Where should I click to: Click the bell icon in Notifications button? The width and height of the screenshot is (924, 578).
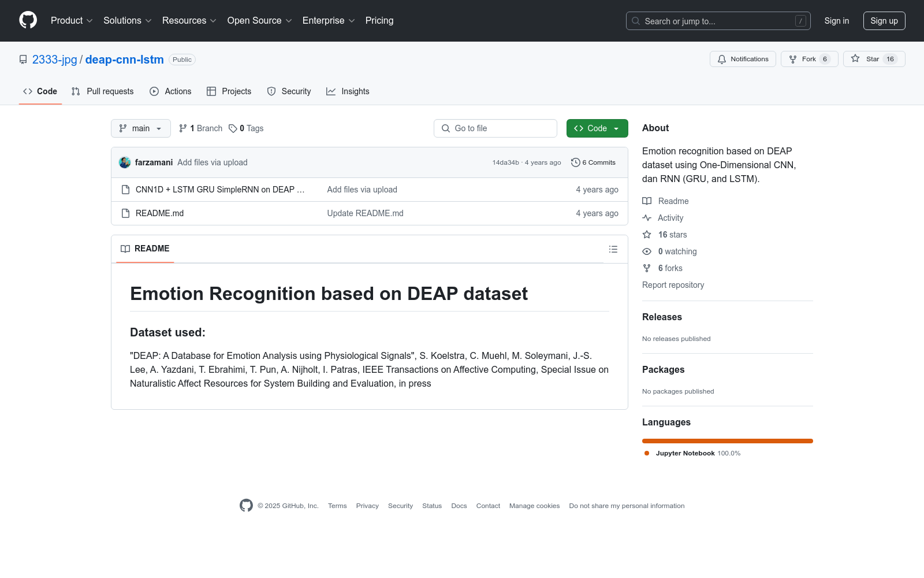tap(722, 59)
